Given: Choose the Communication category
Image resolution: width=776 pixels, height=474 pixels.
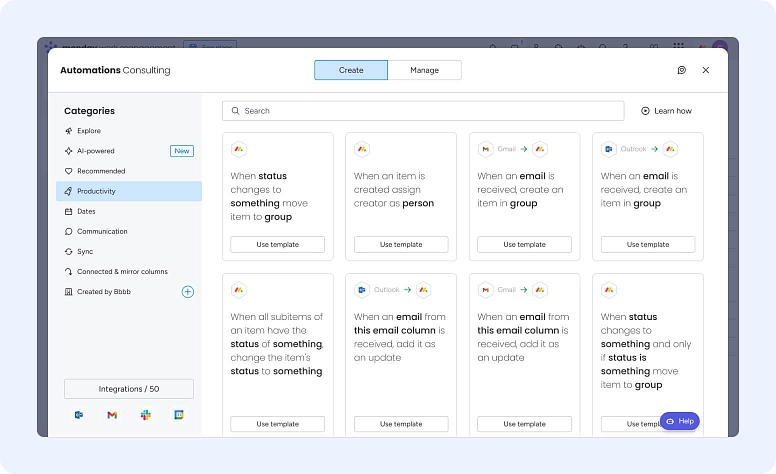Looking at the screenshot, I should (x=102, y=231).
